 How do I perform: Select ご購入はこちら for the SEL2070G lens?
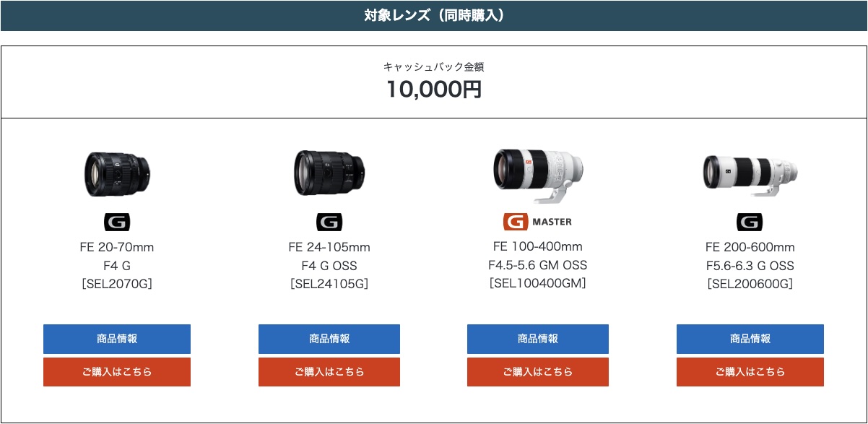tap(117, 372)
